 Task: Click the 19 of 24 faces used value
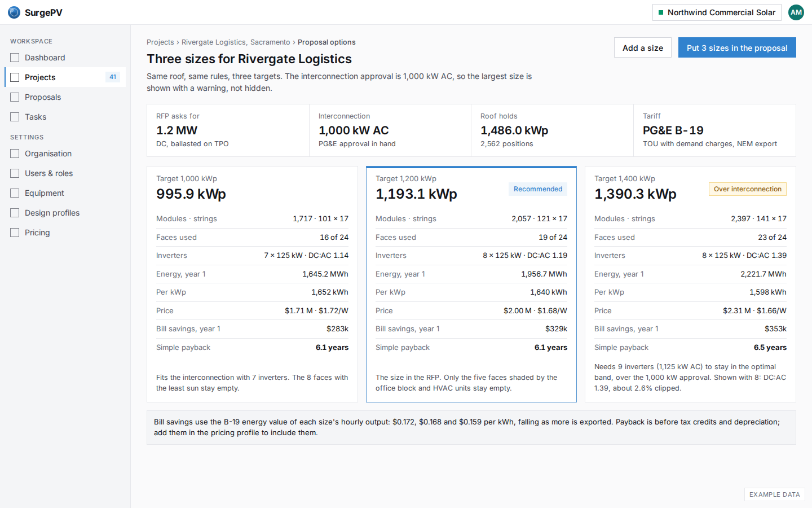coord(553,237)
